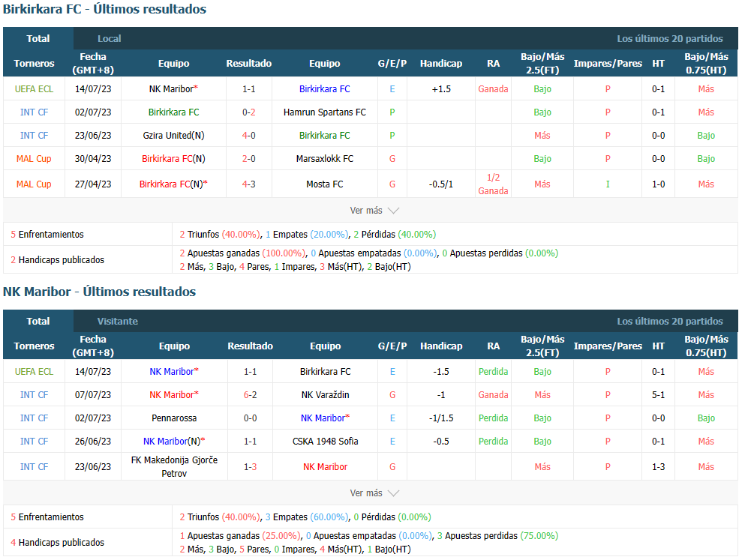Open FK Makedonija Gjorče Petrov team link
This screenshot has width=742, height=560.
click(x=174, y=466)
